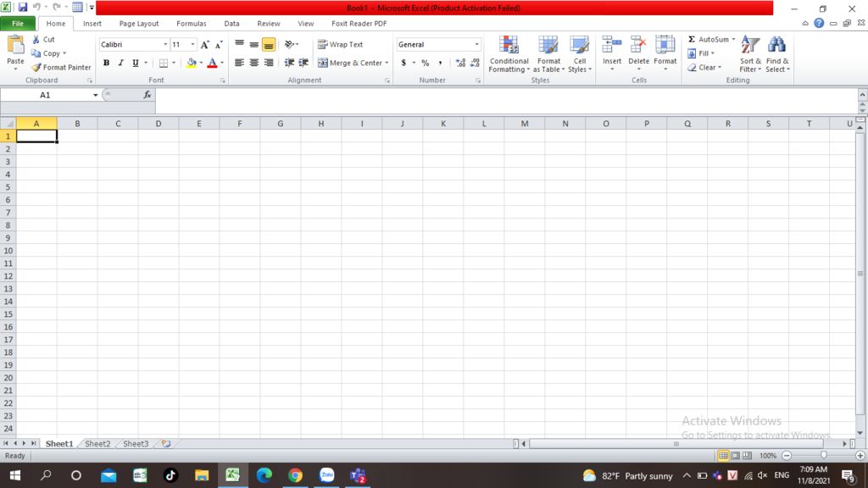
Task: Click the Orientation text rotation icon
Action: pos(290,44)
